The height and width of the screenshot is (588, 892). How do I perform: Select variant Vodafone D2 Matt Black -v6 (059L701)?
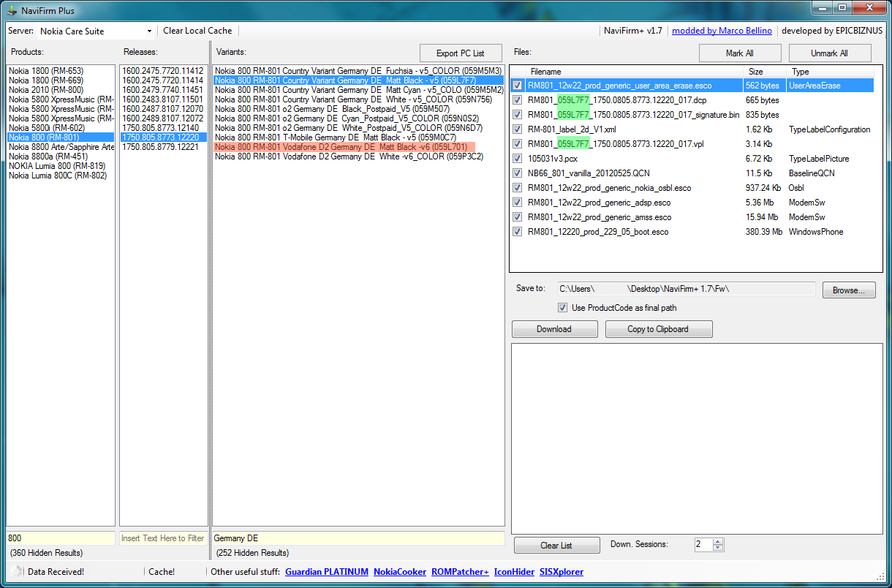click(x=358, y=147)
